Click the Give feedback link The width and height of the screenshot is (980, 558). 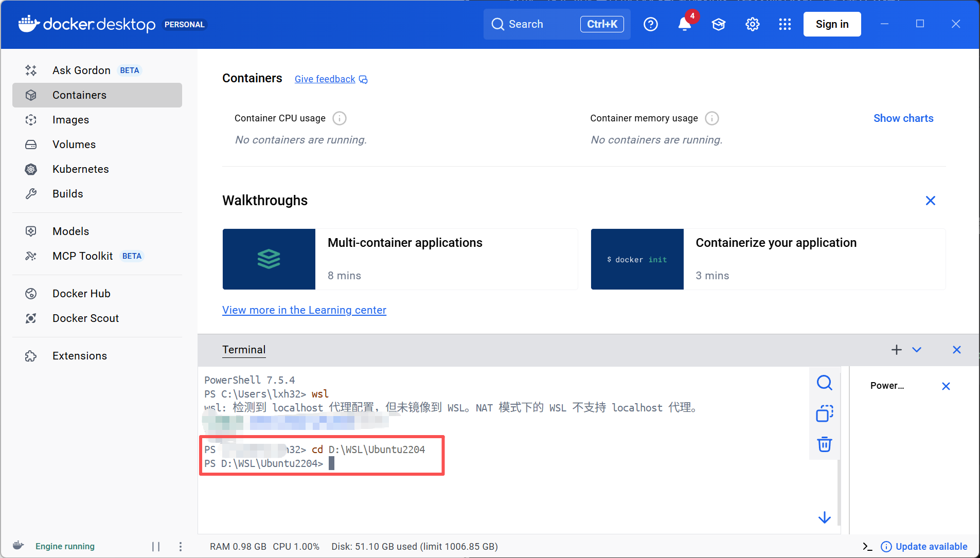tap(324, 79)
